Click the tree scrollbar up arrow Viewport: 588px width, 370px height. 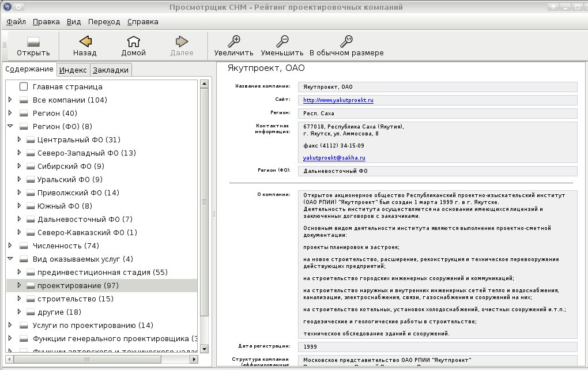coord(205,84)
